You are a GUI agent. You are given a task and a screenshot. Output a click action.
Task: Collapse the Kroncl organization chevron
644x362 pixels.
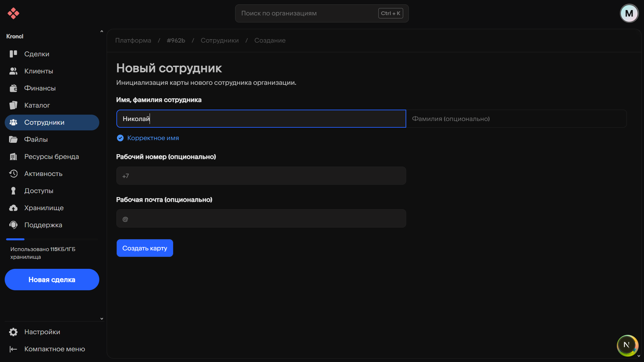[x=102, y=32]
